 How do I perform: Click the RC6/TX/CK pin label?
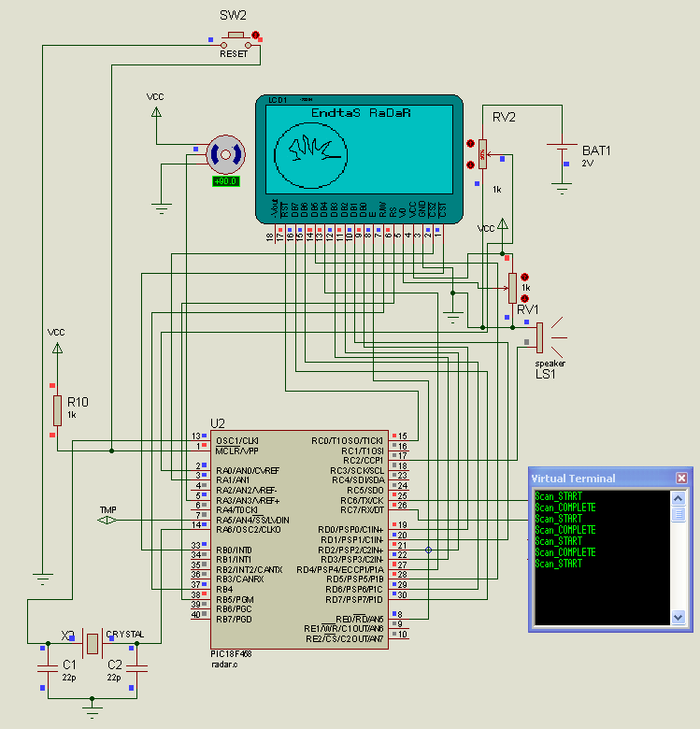coord(362,500)
